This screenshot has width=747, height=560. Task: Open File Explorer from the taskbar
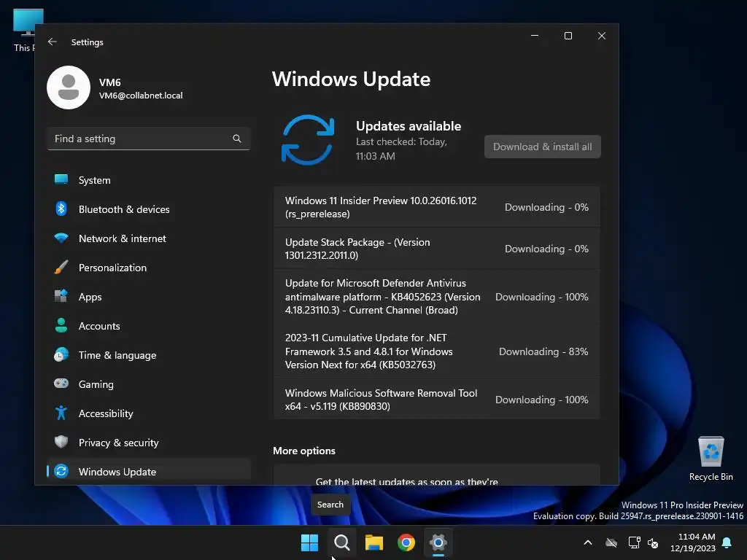tap(374, 542)
